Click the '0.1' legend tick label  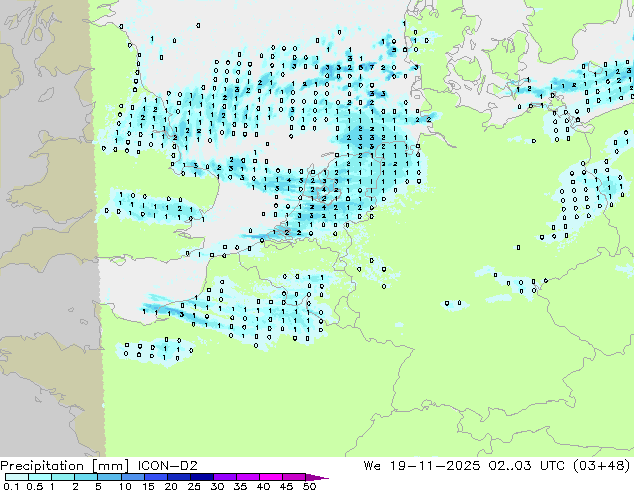[x=10, y=486]
